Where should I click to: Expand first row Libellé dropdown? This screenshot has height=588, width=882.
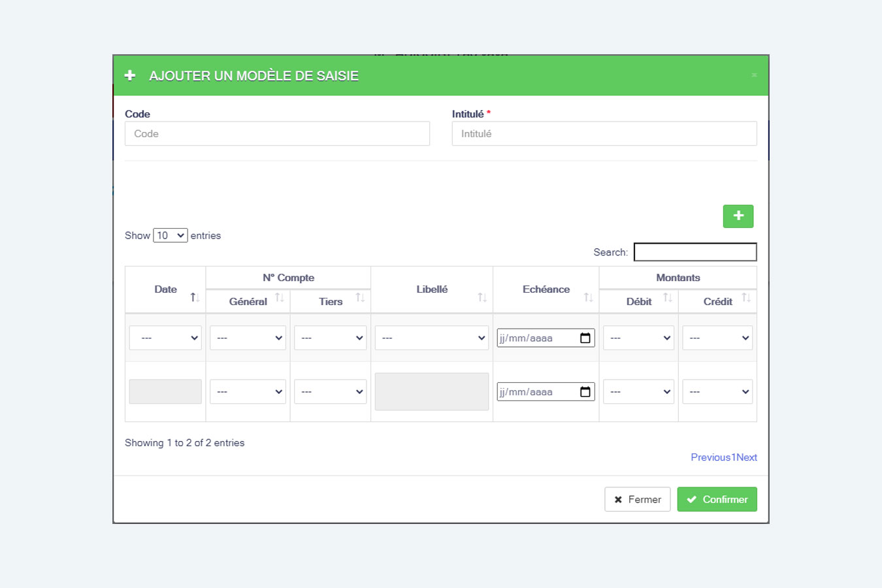coord(431,338)
